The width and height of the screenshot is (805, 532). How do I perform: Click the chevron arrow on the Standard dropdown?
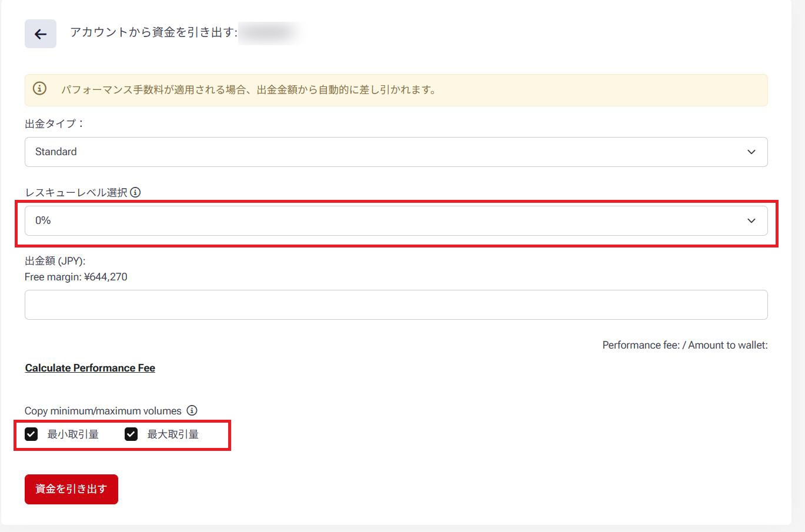751,152
